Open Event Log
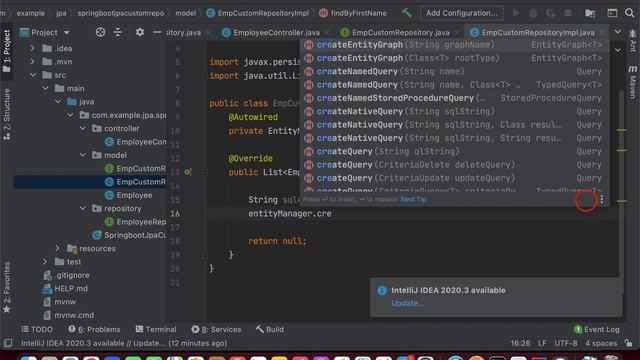 pos(597,329)
